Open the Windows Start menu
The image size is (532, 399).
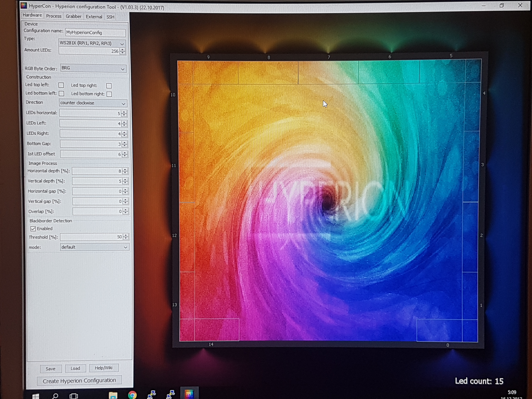(36, 396)
